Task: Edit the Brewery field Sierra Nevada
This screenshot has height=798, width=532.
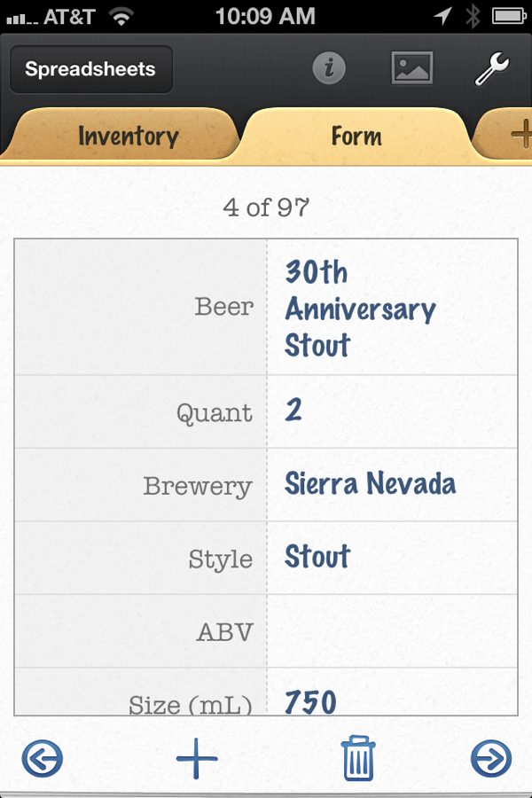Action: pos(392,484)
